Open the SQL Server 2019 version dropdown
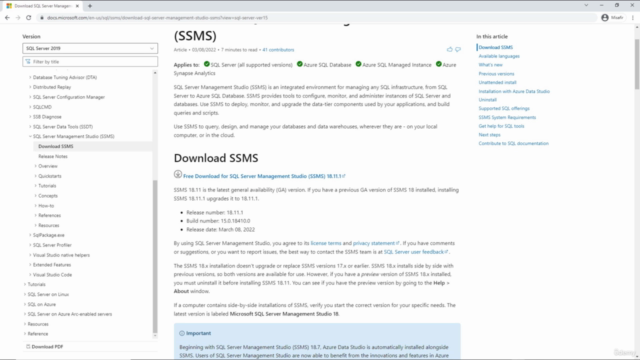The width and height of the screenshot is (640, 360). 90,48
